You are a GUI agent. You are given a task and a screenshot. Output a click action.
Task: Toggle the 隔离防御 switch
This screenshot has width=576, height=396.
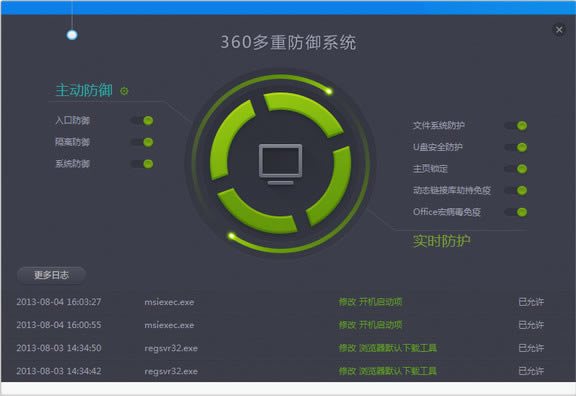(x=143, y=142)
